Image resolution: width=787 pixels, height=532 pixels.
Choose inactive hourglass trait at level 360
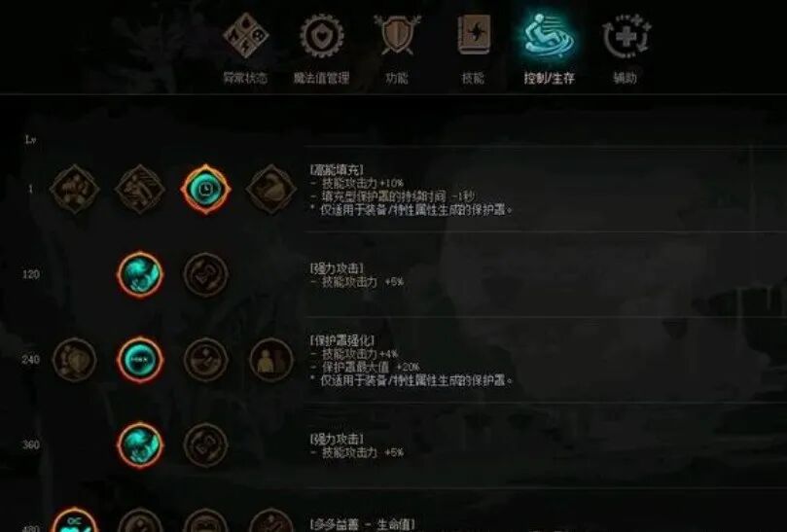[x=206, y=445]
